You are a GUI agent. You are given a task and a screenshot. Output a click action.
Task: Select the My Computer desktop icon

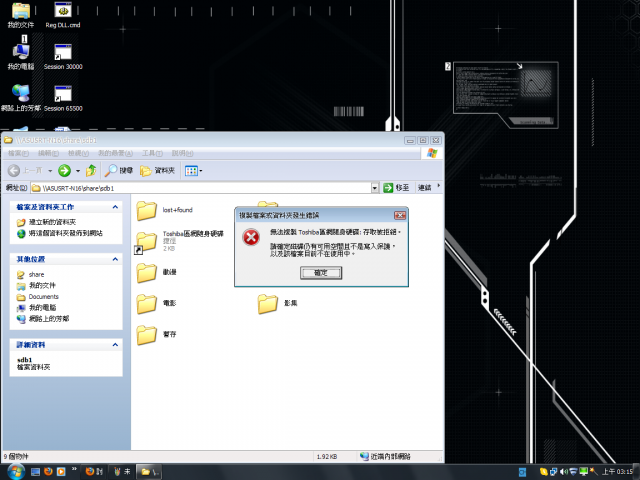21,57
